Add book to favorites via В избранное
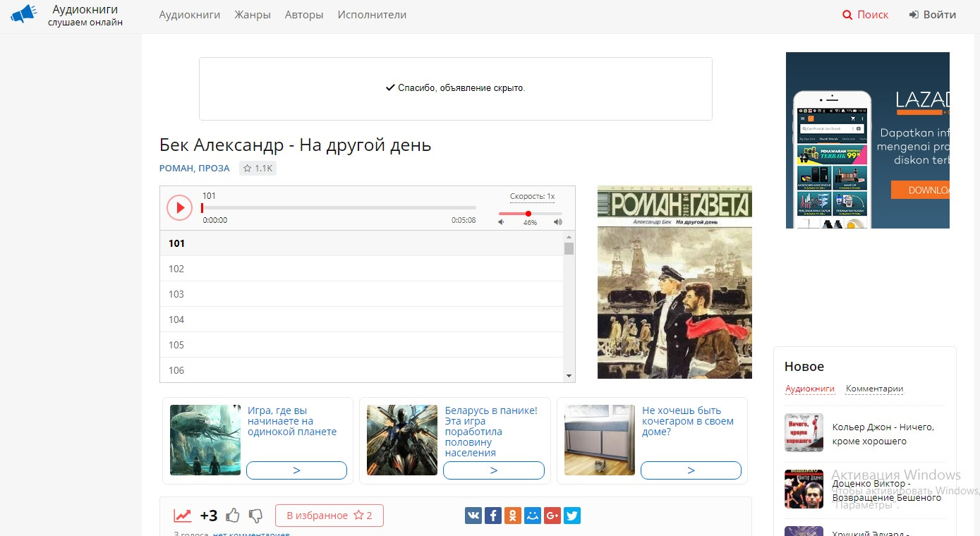The width and height of the screenshot is (980, 536). 329,516
